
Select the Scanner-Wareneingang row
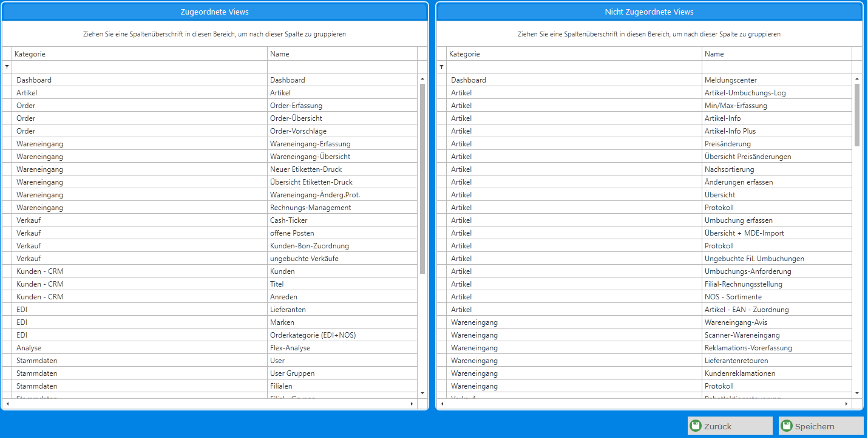click(x=645, y=335)
